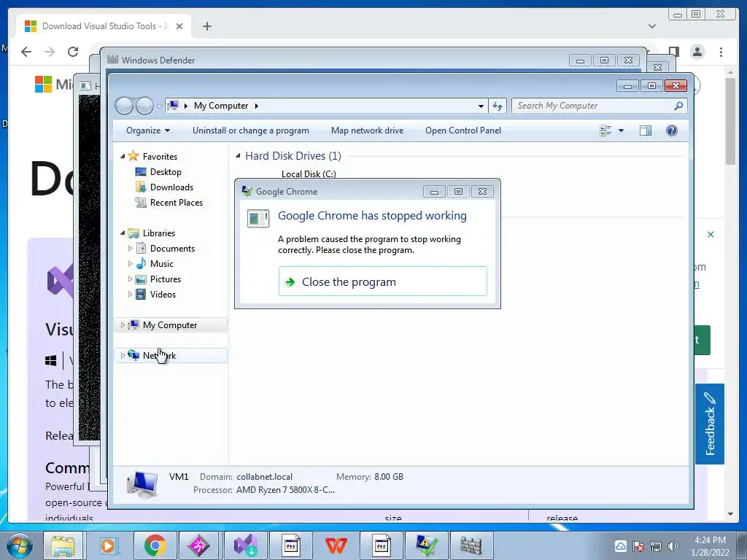Click Map network drive
The image size is (747, 560).
368,131
